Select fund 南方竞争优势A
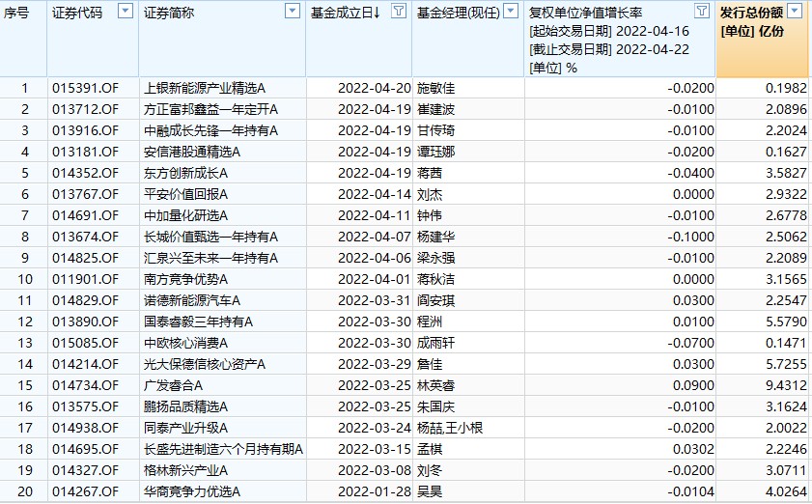The width and height of the screenshot is (812, 504). [186, 279]
